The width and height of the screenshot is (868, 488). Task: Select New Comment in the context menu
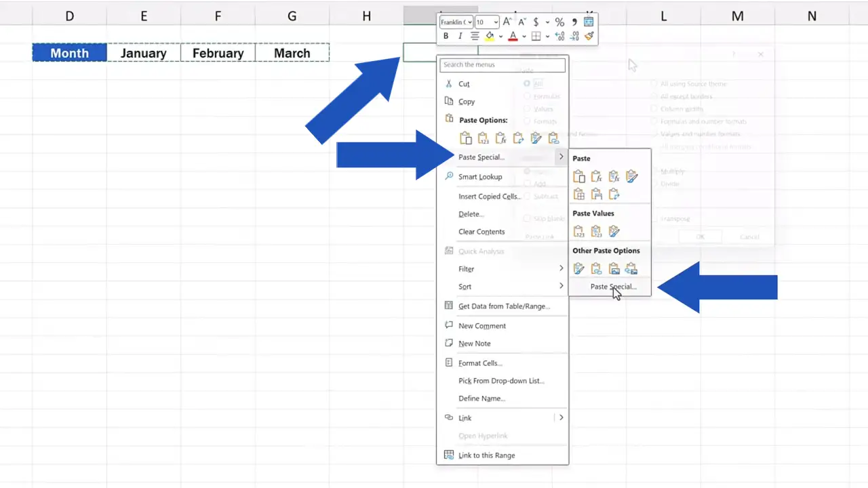point(481,325)
